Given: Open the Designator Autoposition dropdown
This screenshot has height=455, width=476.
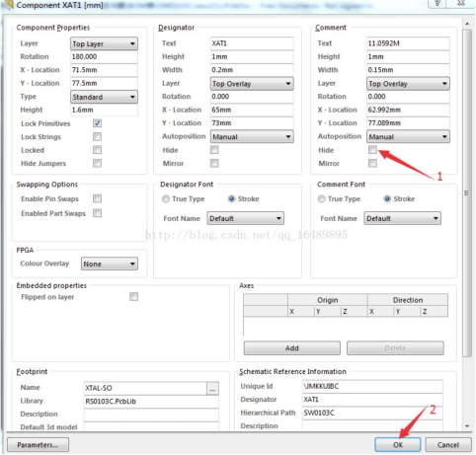Looking at the screenshot, I should [252, 136].
